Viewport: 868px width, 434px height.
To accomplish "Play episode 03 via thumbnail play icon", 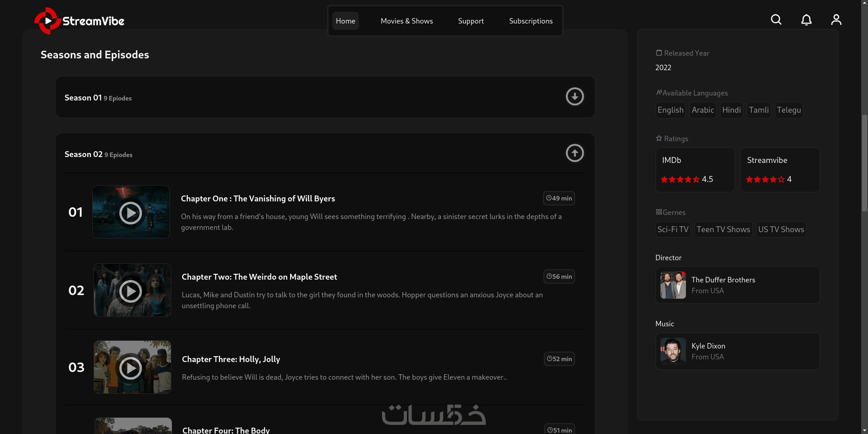I will [x=131, y=368].
